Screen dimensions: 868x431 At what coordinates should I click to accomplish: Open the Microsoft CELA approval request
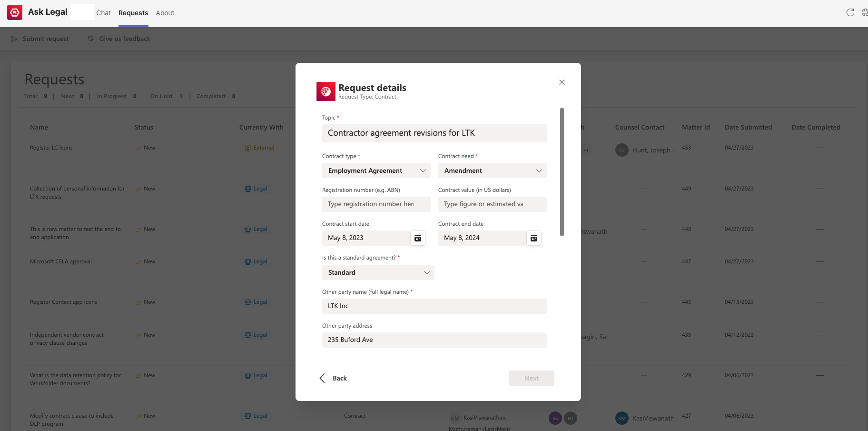coord(61,261)
